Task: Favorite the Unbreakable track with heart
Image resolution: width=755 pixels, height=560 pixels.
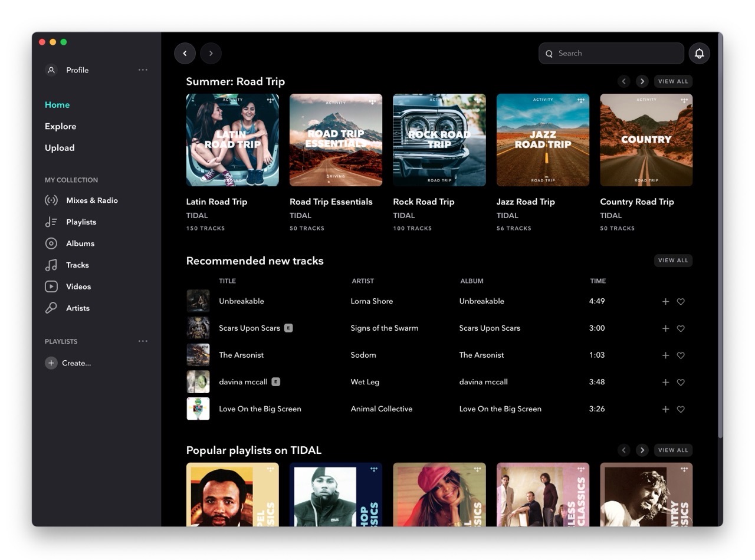Action: click(681, 301)
